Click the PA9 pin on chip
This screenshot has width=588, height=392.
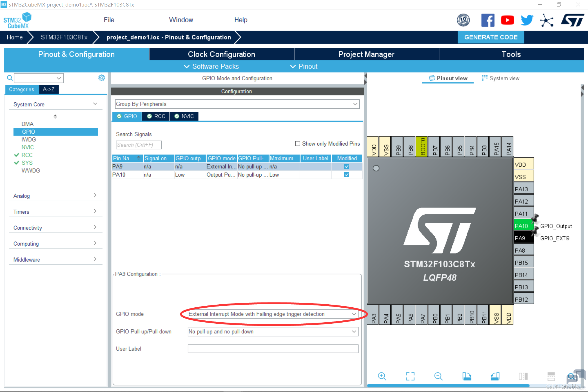coord(523,238)
